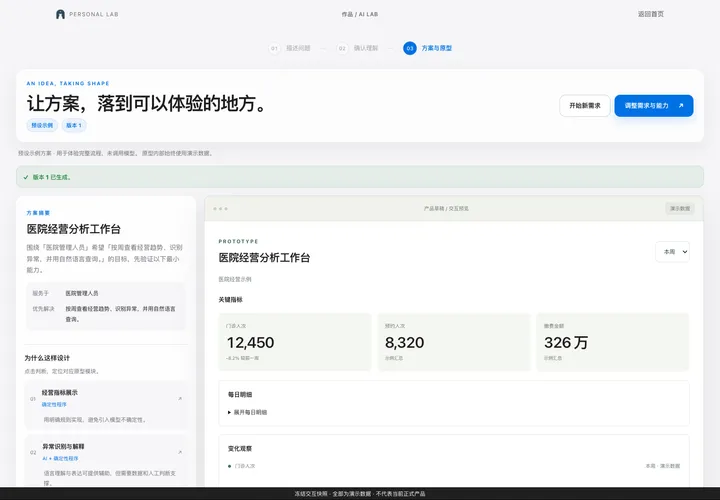Click the blue step 03 circle badge
Viewport: 720px width, 500px height.
(410, 48)
